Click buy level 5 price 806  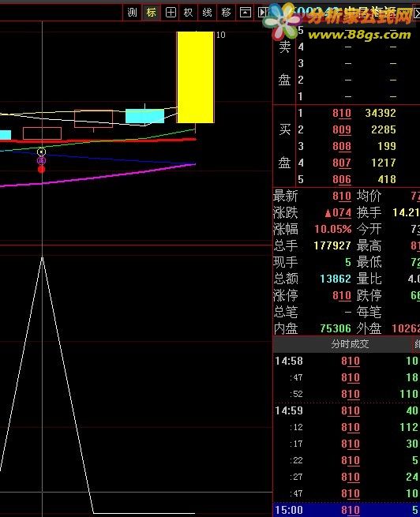click(x=342, y=179)
